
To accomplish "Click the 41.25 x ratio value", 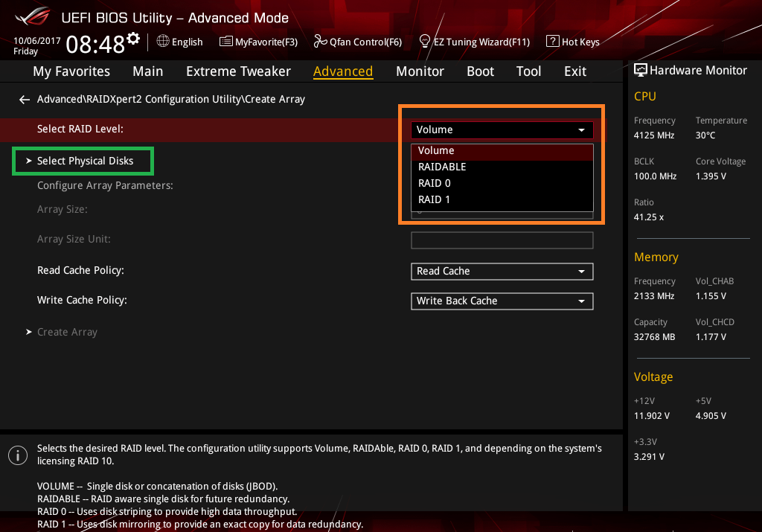I will click(649, 217).
